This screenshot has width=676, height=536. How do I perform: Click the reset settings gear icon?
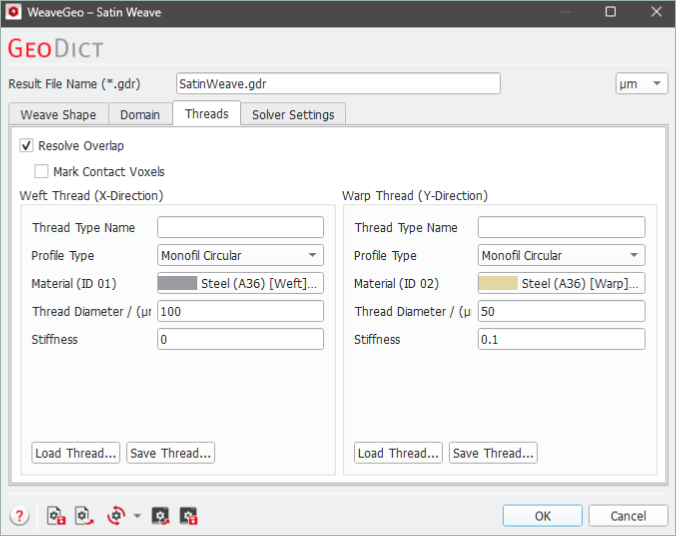(x=116, y=516)
